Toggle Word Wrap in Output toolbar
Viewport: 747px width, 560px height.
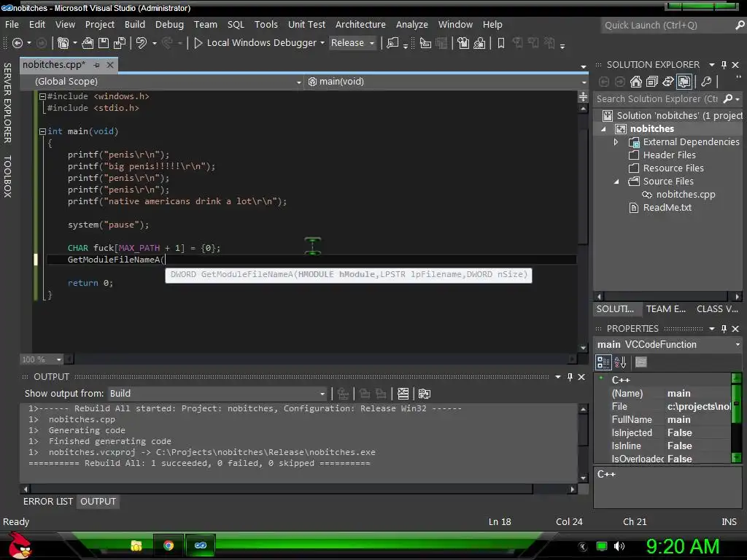point(424,394)
